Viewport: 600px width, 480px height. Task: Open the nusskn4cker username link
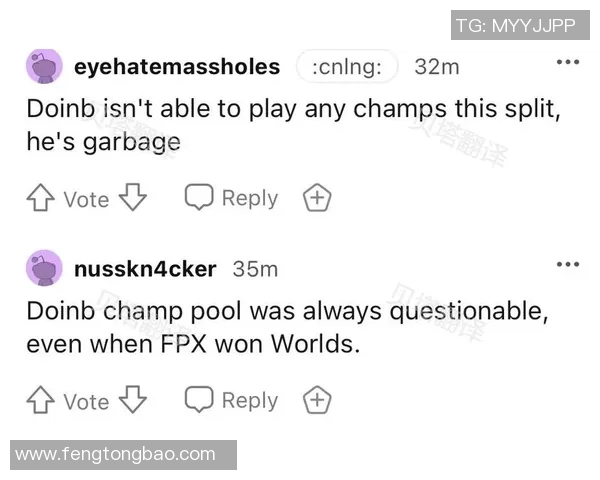[145, 269]
